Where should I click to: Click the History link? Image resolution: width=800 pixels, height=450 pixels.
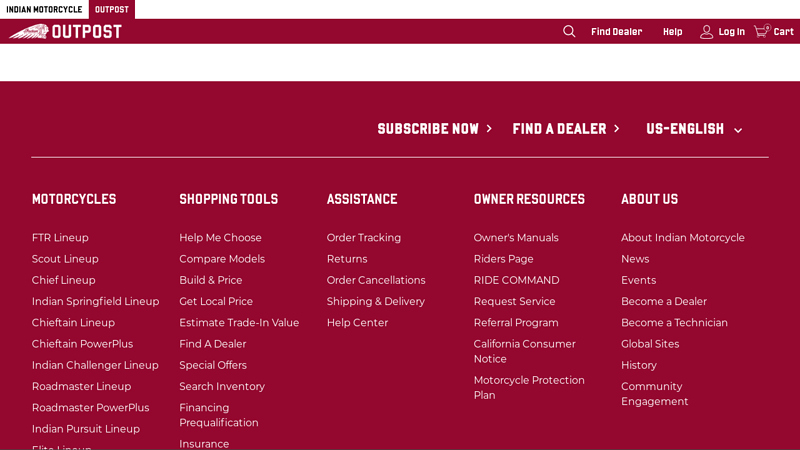pyautogui.click(x=639, y=365)
